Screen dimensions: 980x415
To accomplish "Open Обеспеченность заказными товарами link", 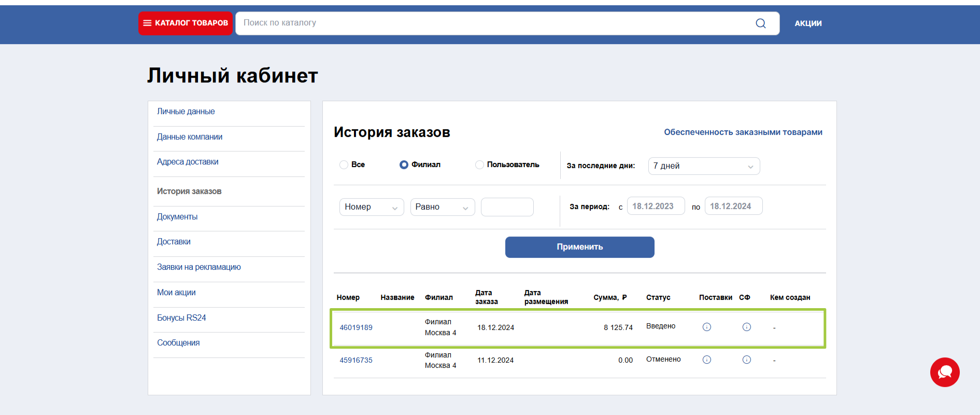I will pos(743,132).
